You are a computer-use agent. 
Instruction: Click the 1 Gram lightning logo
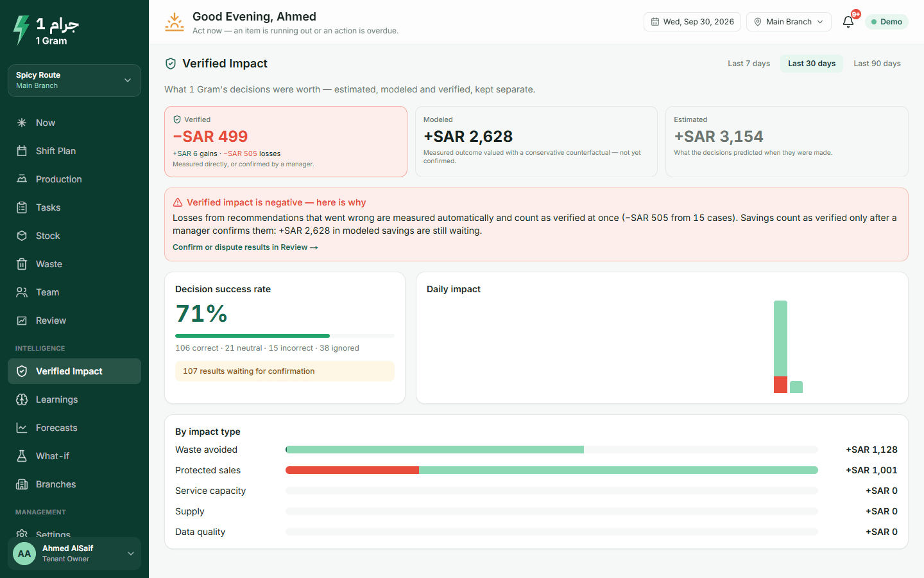click(x=21, y=30)
